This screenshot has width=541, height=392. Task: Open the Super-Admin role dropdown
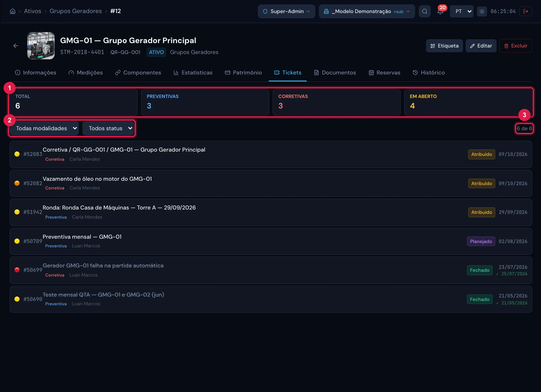pos(286,11)
